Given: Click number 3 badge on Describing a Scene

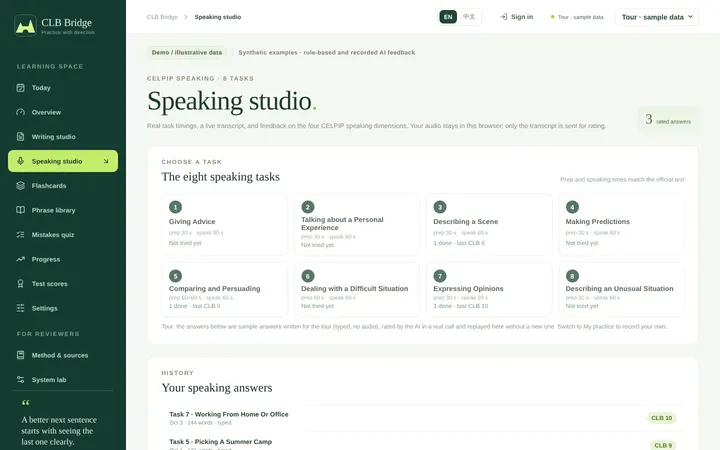Looking at the screenshot, I should (440, 207).
